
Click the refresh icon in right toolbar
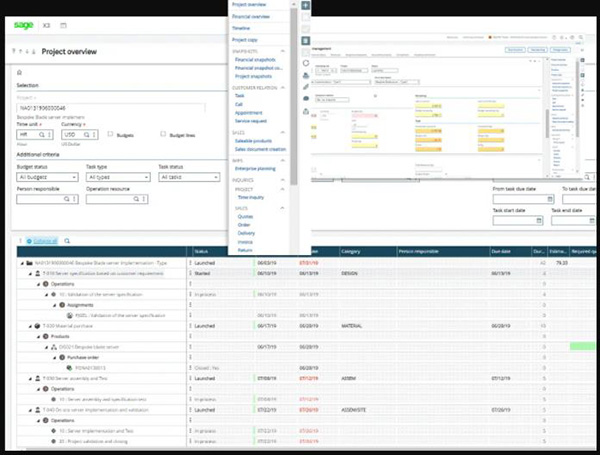pos(306,63)
